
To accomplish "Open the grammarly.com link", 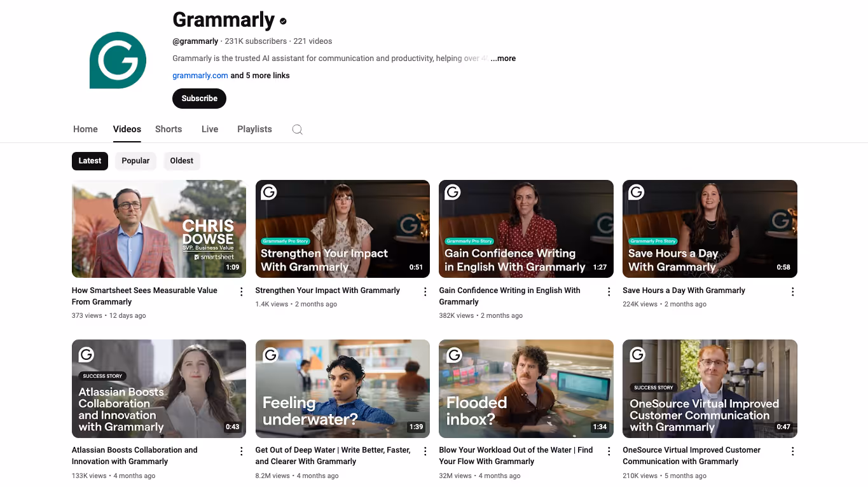I will coord(200,76).
